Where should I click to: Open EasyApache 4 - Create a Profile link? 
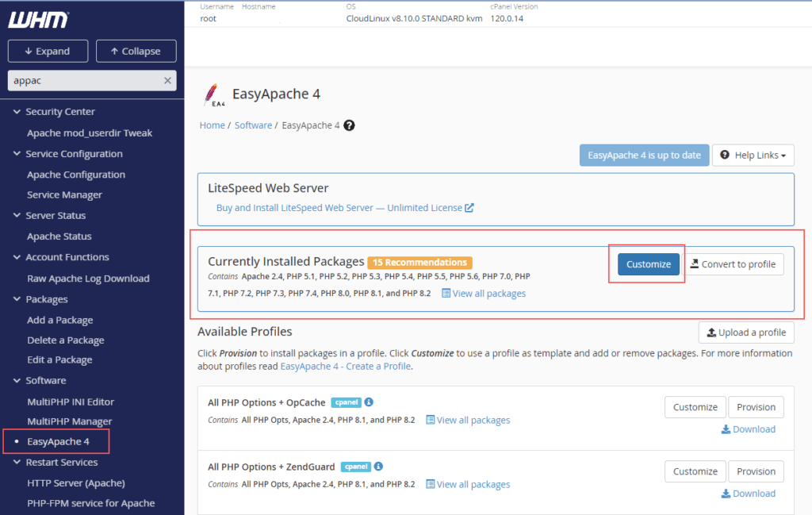tap(346, 367)
